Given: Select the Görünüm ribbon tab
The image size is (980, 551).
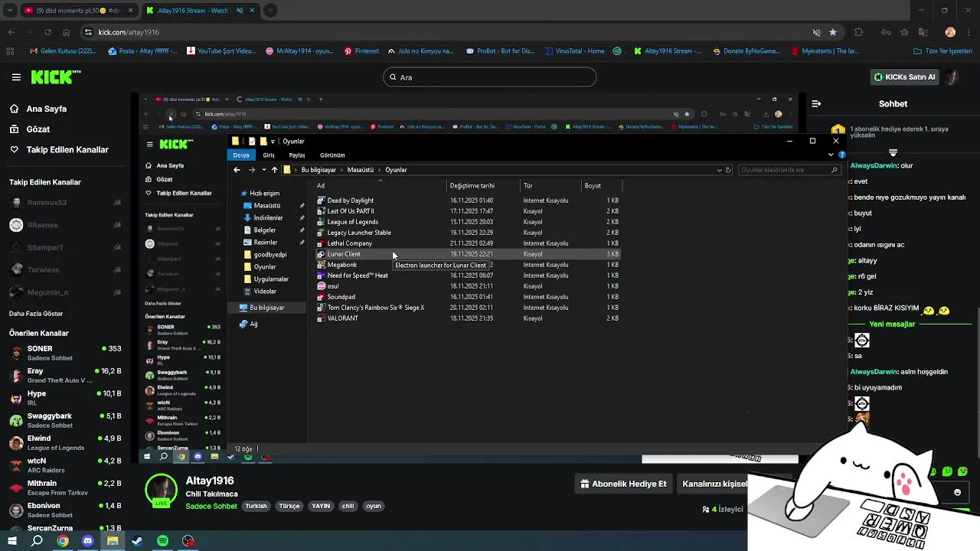Looking at the screenshot, I should pyautogui.click(x=332, y=155).
